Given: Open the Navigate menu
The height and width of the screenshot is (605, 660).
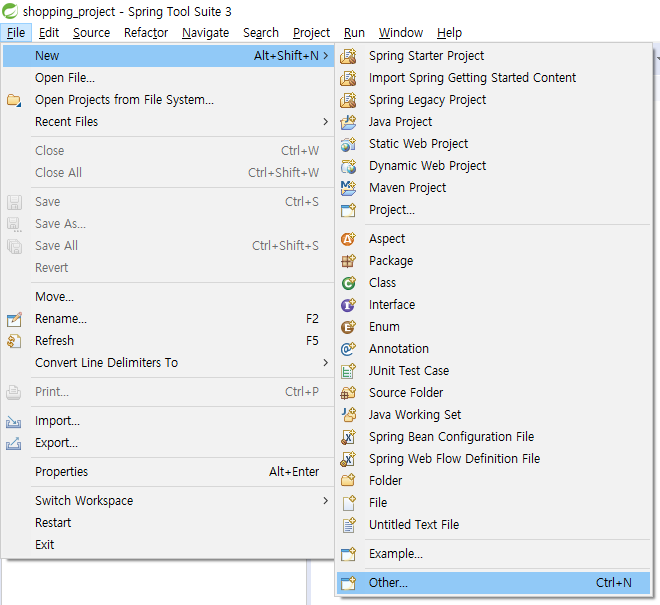Looking at the screenshot, I should tap(205, 33).
